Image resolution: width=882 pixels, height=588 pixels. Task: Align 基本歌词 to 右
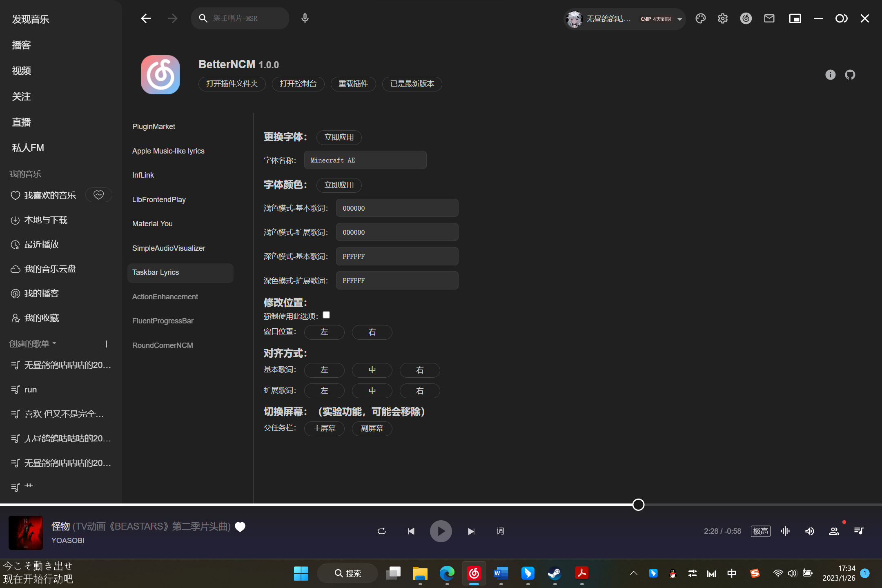point(420,370)
